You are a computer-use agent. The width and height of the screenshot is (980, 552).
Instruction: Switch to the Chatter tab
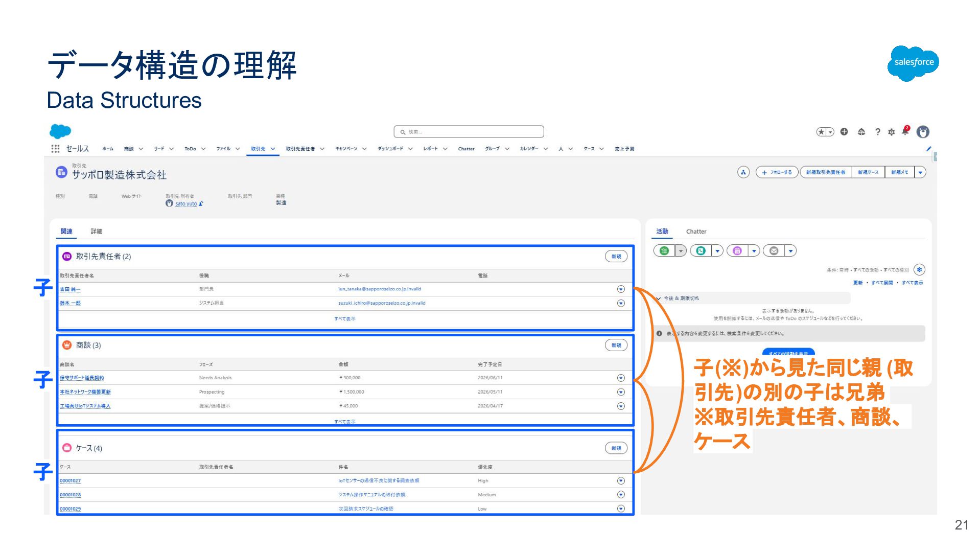coord(696,232)
